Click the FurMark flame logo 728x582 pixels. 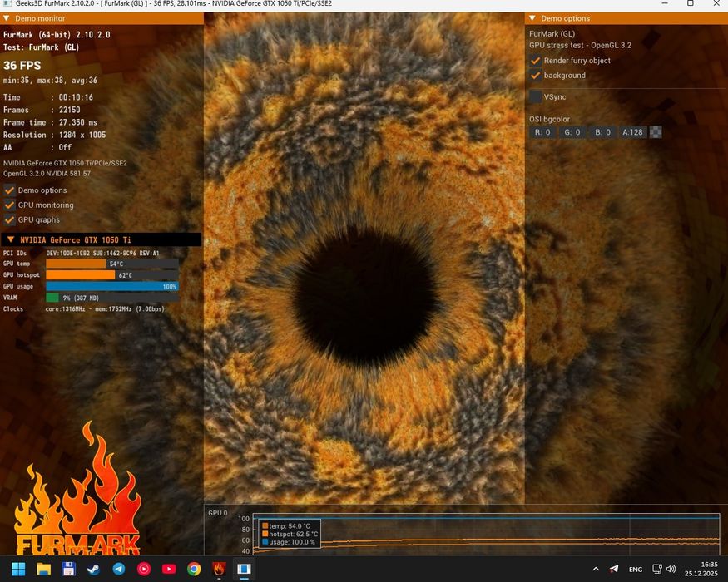[77, 488]
